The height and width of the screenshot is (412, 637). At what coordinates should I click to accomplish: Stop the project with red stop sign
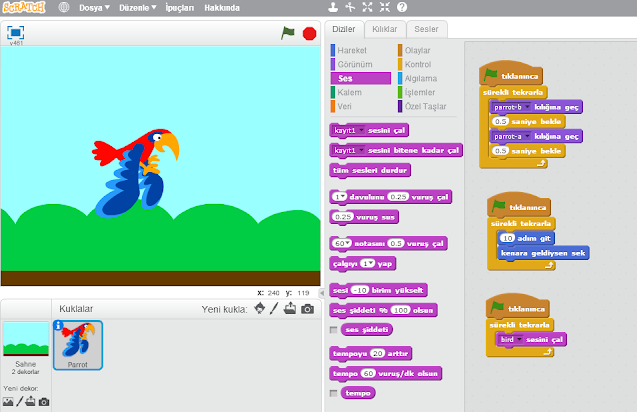[309, 33]
